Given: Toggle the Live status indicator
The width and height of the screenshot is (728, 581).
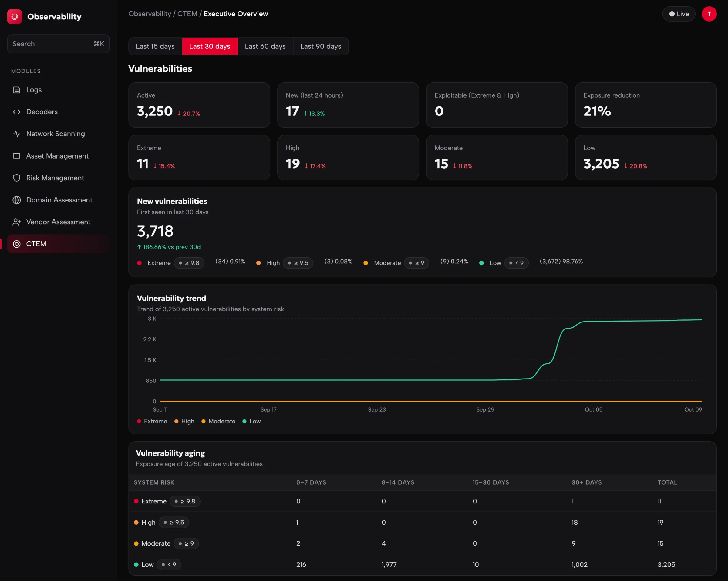Looking at the screenshot, I should 679,14.
